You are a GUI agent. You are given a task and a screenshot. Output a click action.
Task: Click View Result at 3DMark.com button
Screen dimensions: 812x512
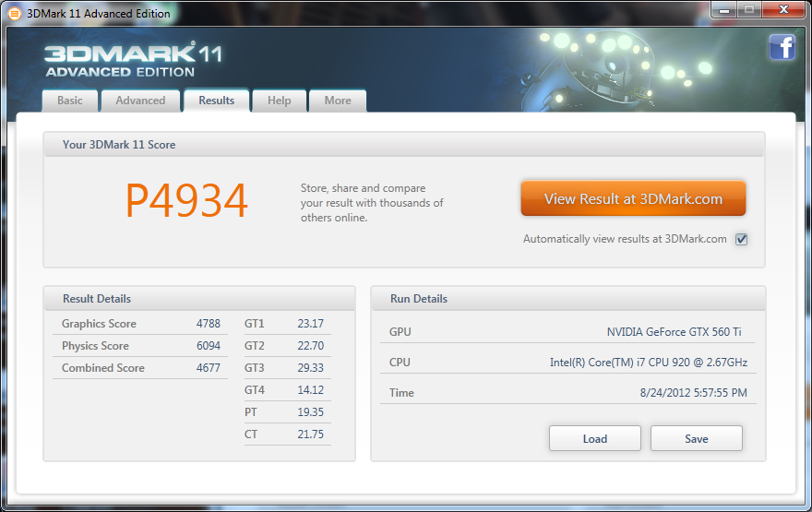click(633, 198)
